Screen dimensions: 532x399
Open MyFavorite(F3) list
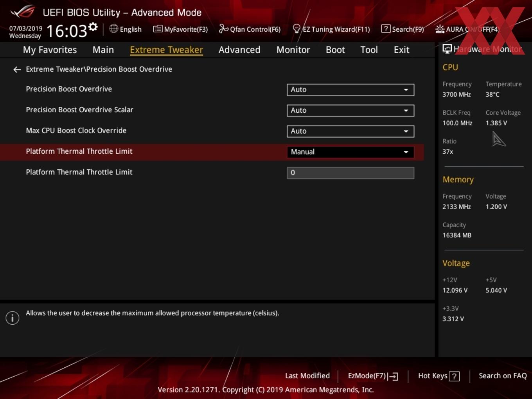181,29
